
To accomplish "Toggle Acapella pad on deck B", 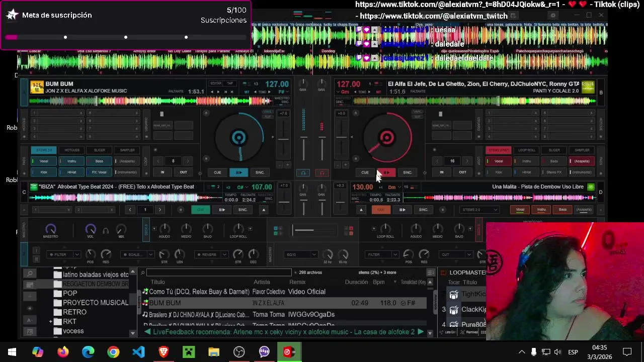I will [582, 161].
